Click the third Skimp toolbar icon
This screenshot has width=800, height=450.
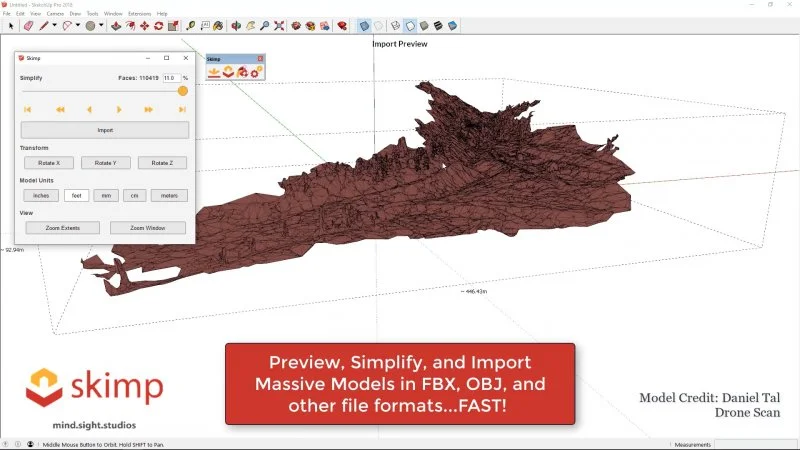242,72
